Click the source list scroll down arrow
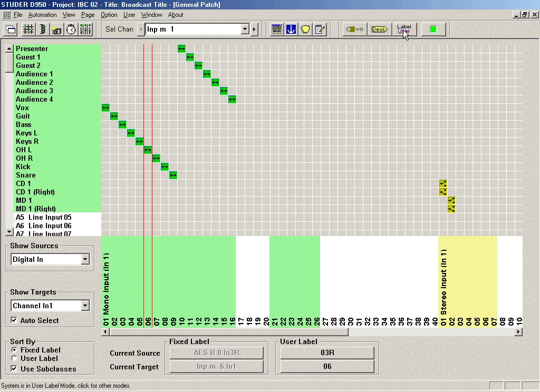The image size is (540, 392). (x=9, y=232)
